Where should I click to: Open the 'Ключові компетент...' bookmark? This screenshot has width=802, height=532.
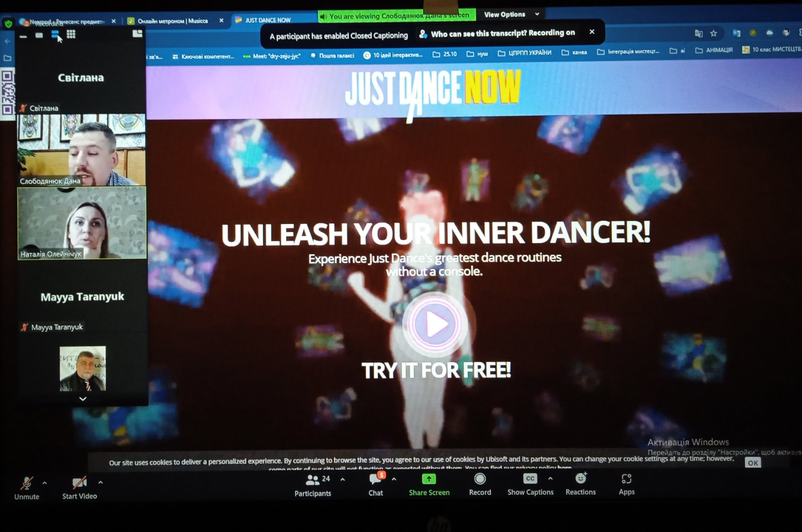coord(203,57)
